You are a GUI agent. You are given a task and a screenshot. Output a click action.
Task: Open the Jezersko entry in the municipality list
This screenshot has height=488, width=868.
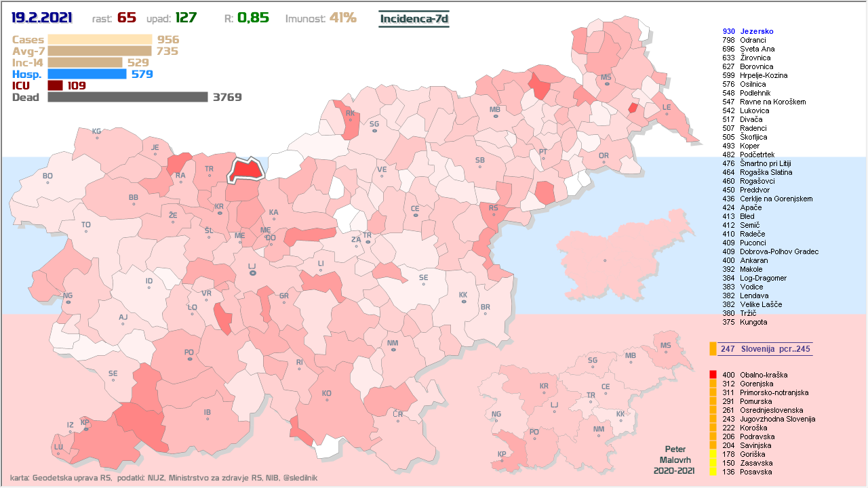pyautogui.click(x=757, y=31)
